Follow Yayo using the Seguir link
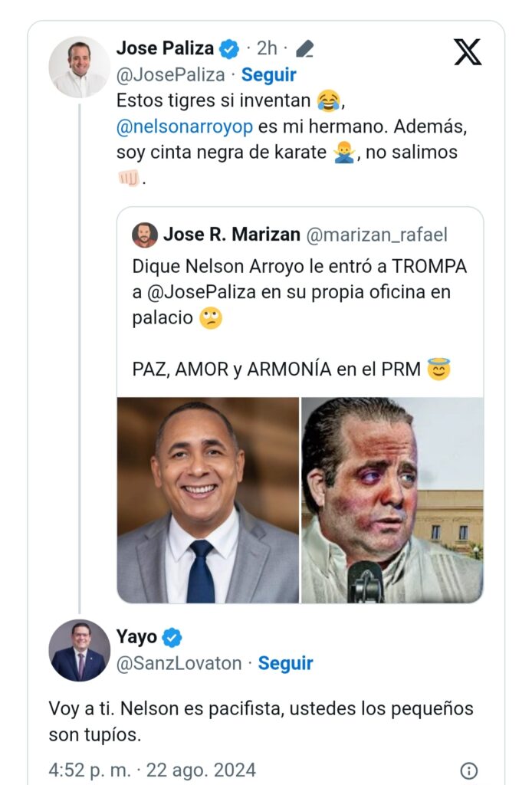 [x=285, y=663]
